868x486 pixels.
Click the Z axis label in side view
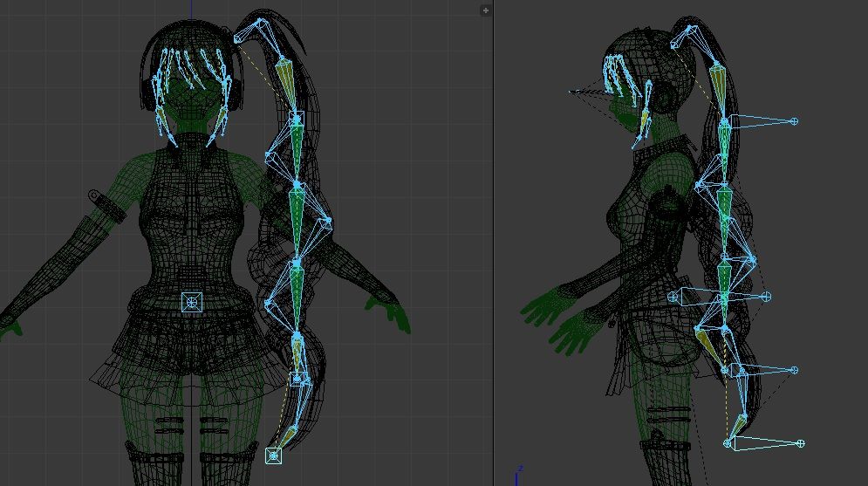(x=520, y=469)
